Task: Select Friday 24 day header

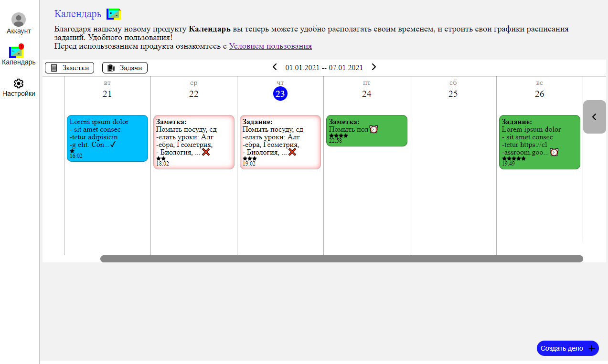Action: (366, 89)
